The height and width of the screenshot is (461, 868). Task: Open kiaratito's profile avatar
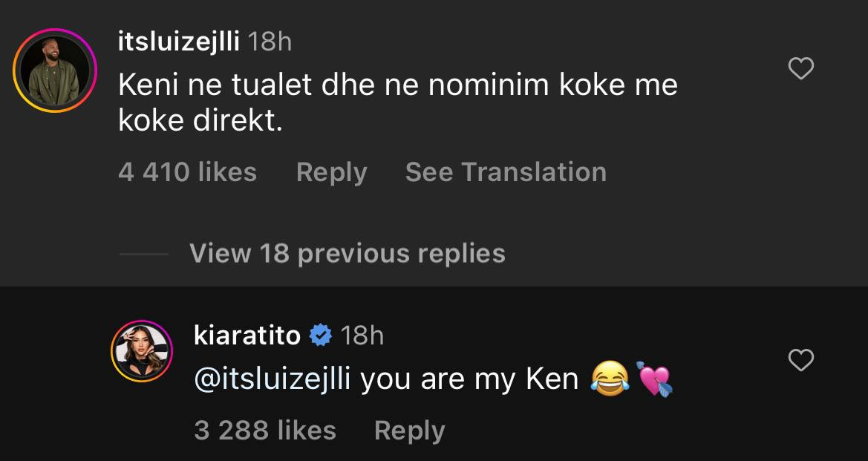(141, 350)
